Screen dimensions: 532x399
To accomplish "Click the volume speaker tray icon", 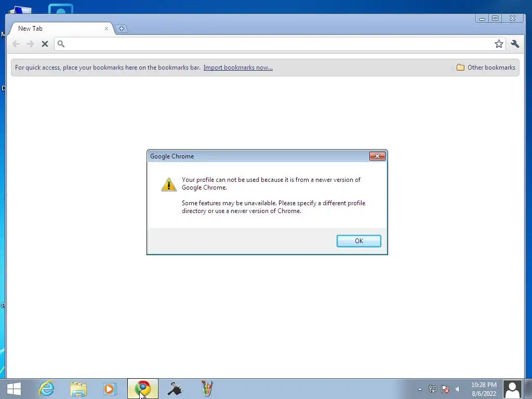I will pos(457,389).
